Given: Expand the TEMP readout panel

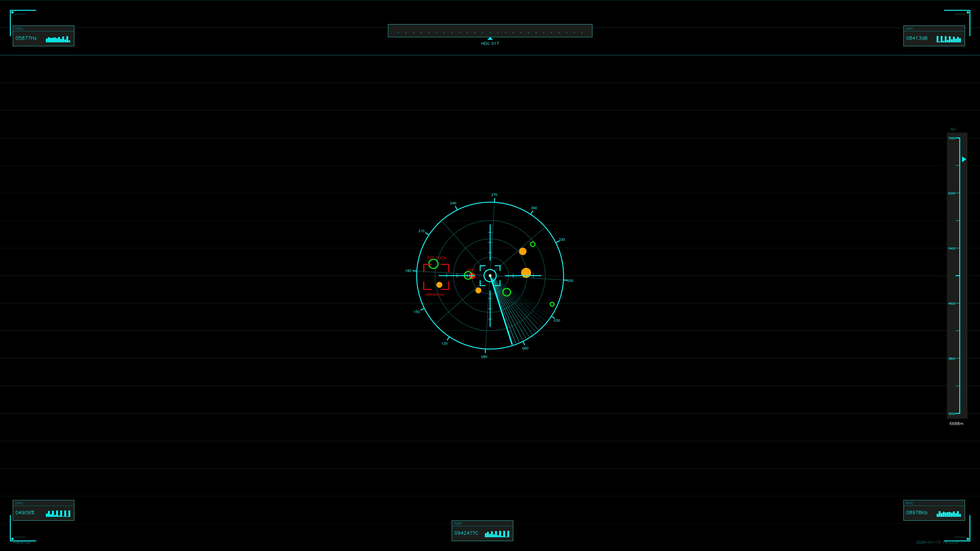Looking at the screenshot, I should click(x=482, y=531).
